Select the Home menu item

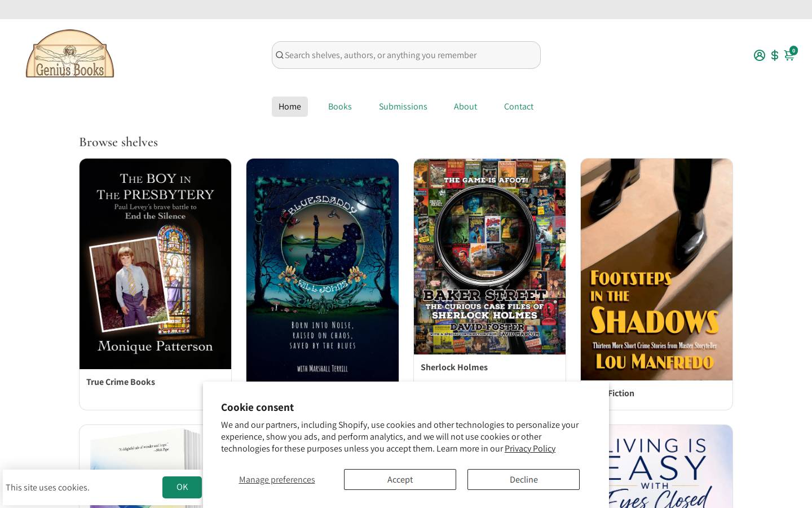[290, 107]
